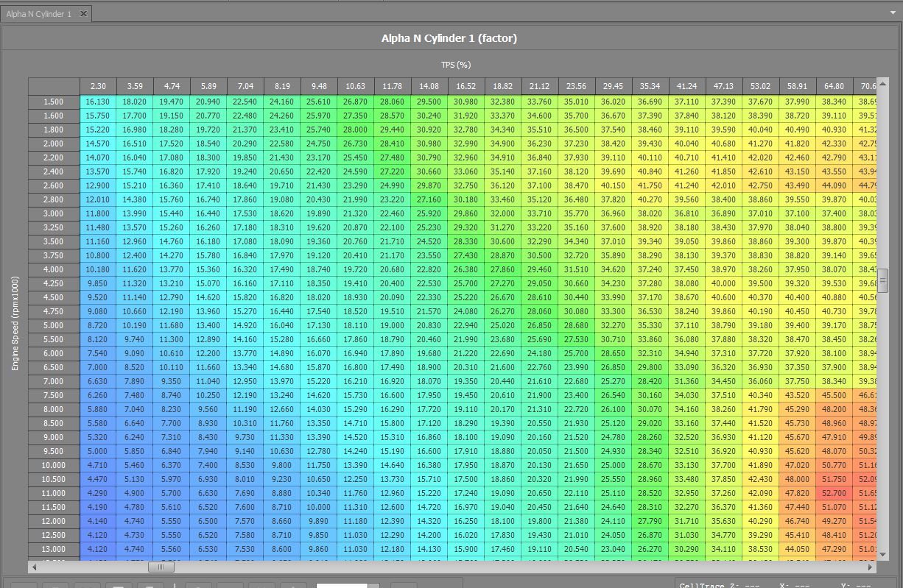Select the 1.500 engine speed row header

click(54, 102)
